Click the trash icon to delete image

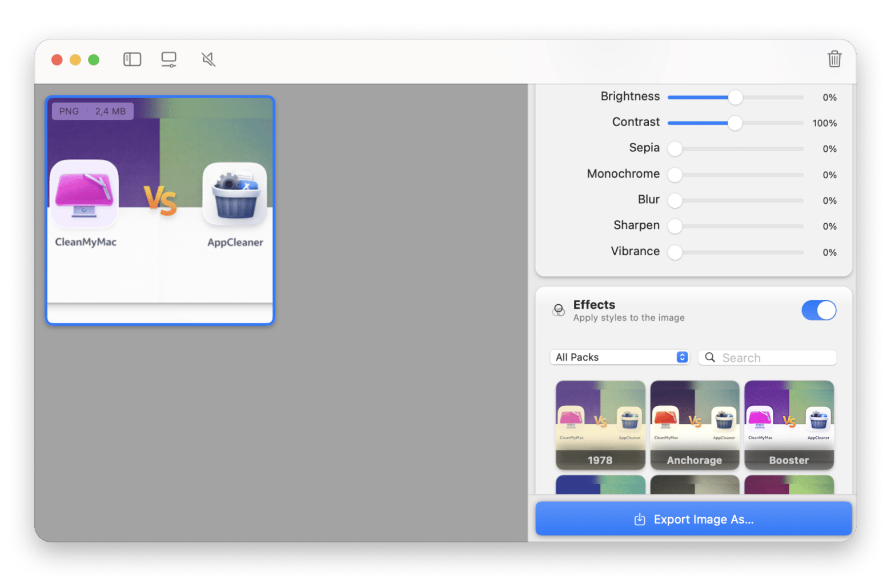[x=834, y=59]
